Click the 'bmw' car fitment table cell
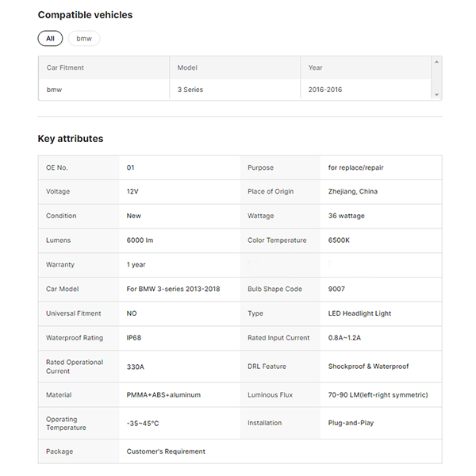This screenshot has width=476, height=476. 54,90
